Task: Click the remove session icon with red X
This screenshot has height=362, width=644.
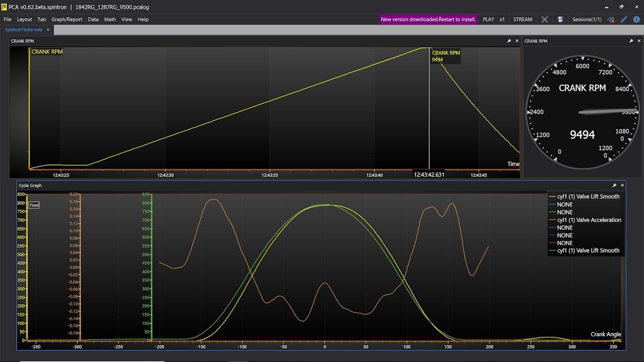Action: tap(611, 19)
